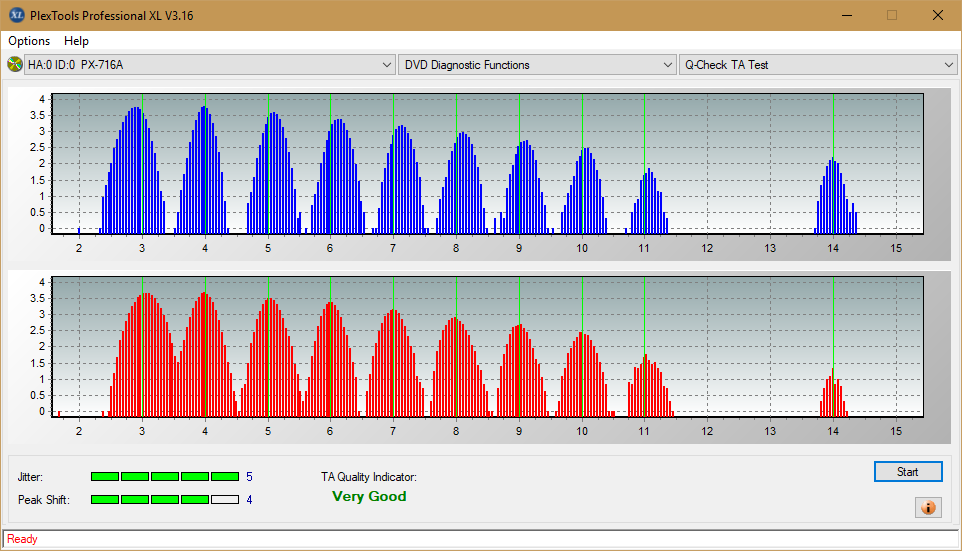Close the PlexTools Professional window

coord(937,15)
